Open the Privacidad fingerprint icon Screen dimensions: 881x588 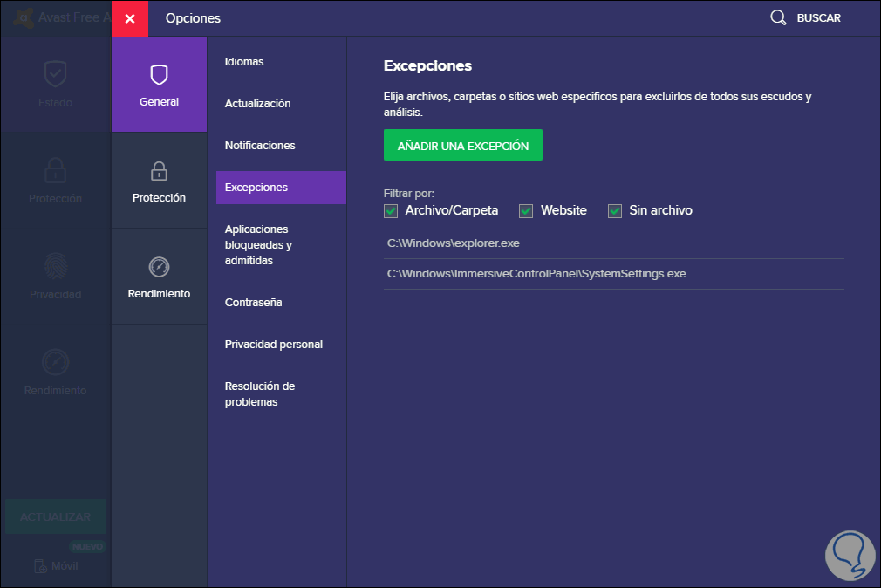(56, 266)
